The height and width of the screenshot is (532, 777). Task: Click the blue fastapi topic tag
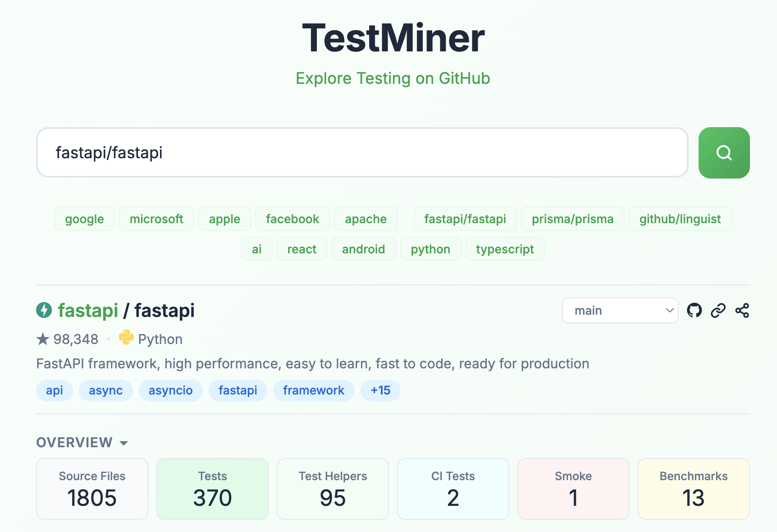click(238, 390)
